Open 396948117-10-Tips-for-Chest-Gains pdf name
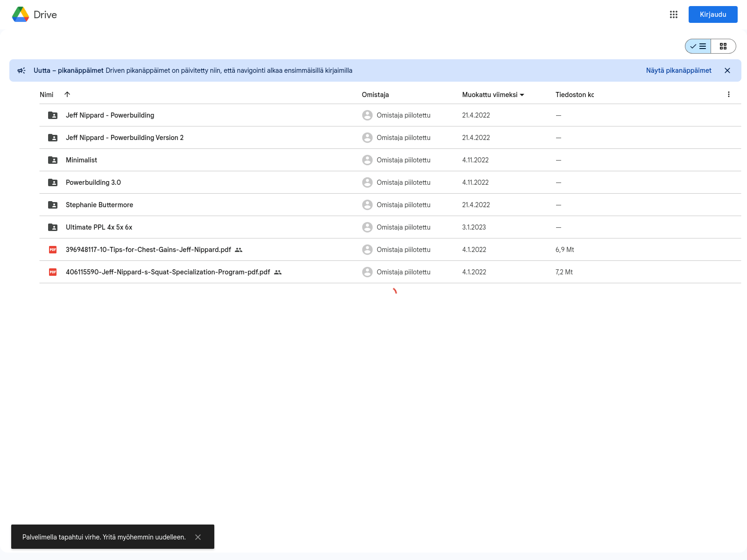Screen dimensions: 747x560 coord(148,250)
